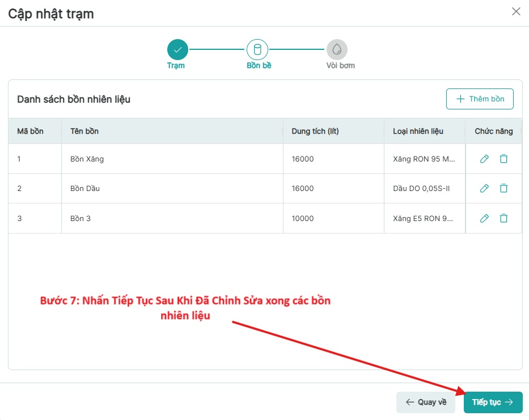Edit Bồn 3 with pencil icon
Image resolution: width=529 pixels, height=420 pixels.
[x=484, y=218]
